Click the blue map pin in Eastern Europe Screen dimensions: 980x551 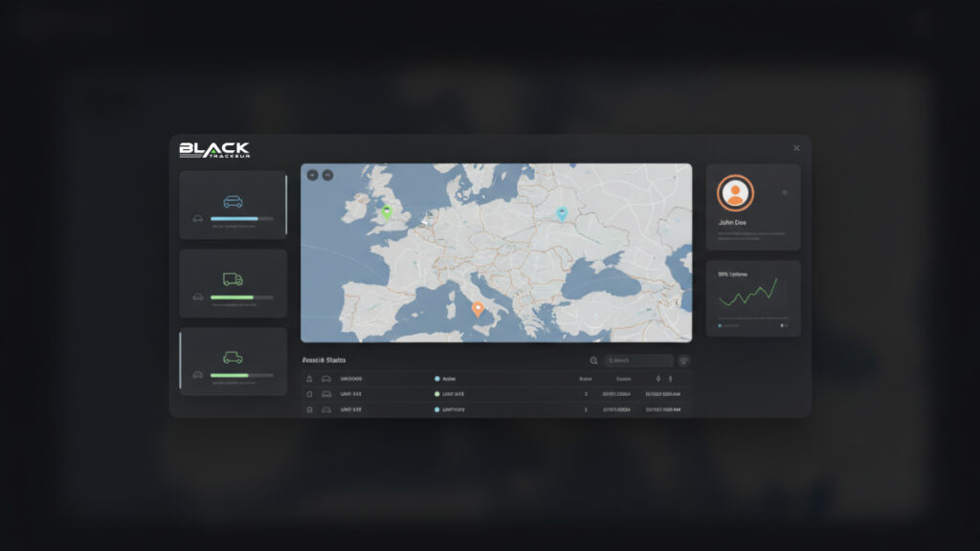(x=562, y=214)
